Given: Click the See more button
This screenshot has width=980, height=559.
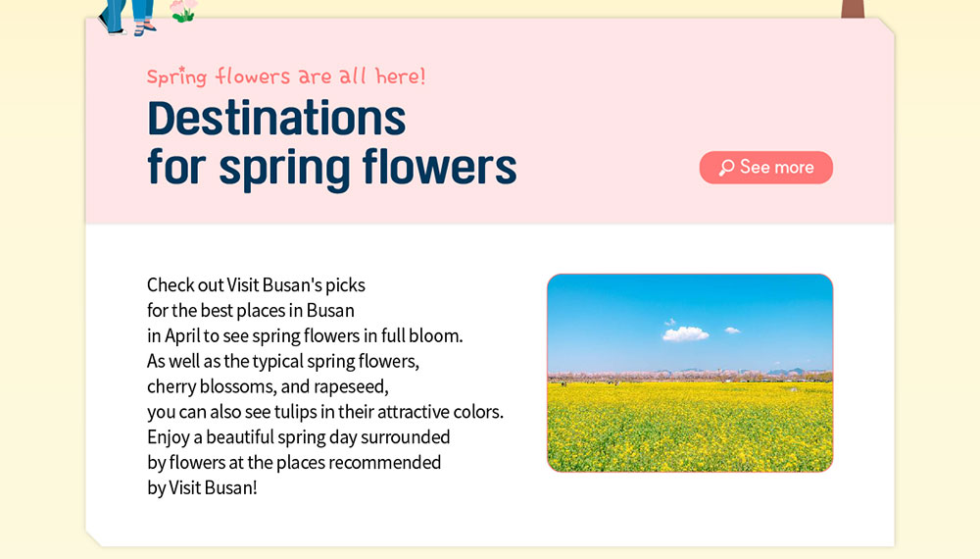Looking at the screenshot, I should [765, 167].
